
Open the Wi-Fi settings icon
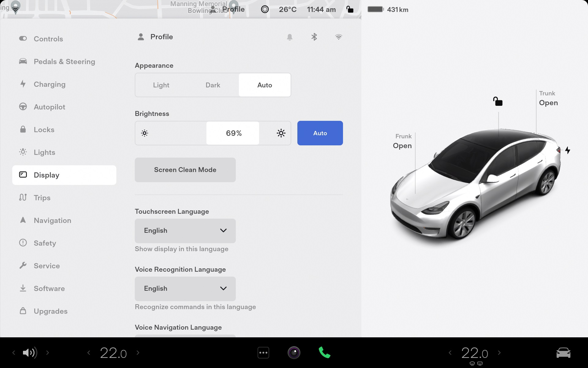coord(338,37)
